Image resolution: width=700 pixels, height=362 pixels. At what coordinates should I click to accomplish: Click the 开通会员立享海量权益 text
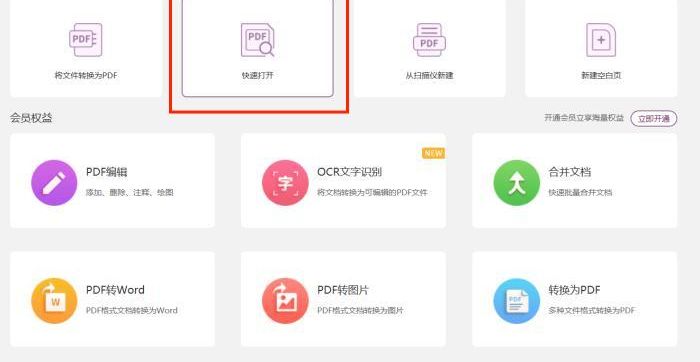pyautogui.click(x=584, y=118)
